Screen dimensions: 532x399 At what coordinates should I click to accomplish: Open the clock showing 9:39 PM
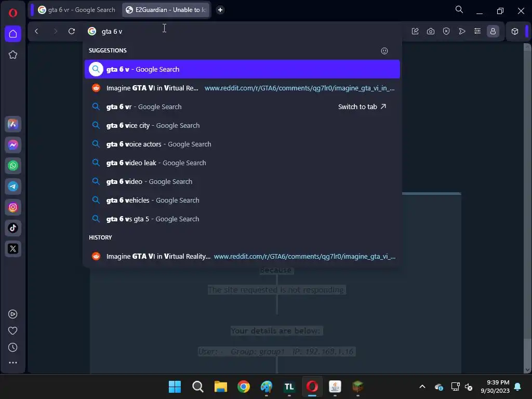pos(495,387)
